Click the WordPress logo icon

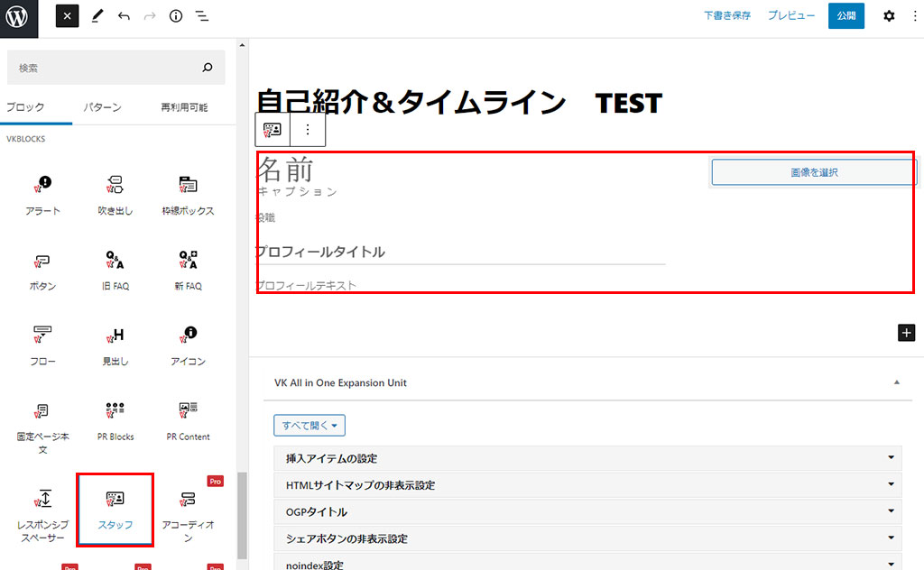18,18
